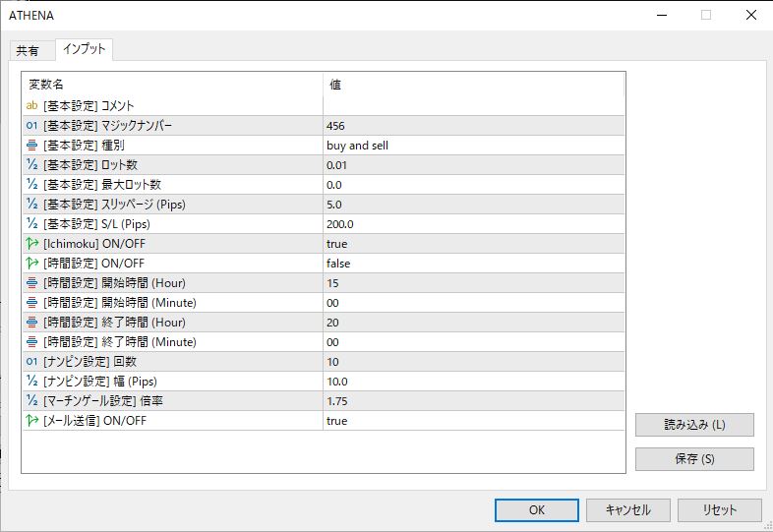Click the double icon beside [マーチンゲール設定] 倍率
This screenshot has width=773, height=532.
[31, 401]
